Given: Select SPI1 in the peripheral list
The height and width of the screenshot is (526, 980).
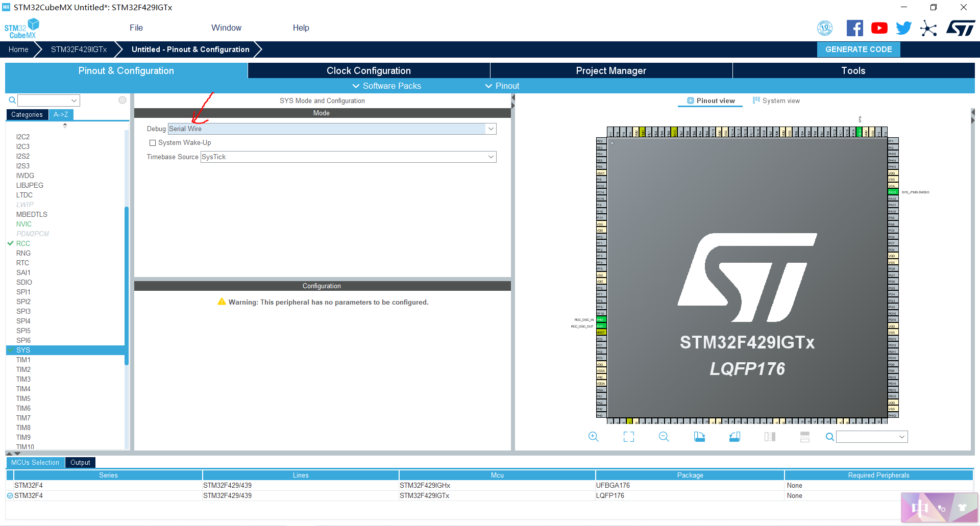Looking at the screenshot, I should coord(23,292).
